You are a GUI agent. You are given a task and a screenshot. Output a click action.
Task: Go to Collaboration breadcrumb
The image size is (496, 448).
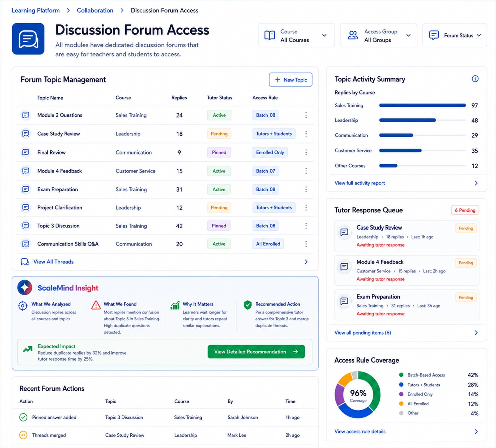click(x=95, y=10)
